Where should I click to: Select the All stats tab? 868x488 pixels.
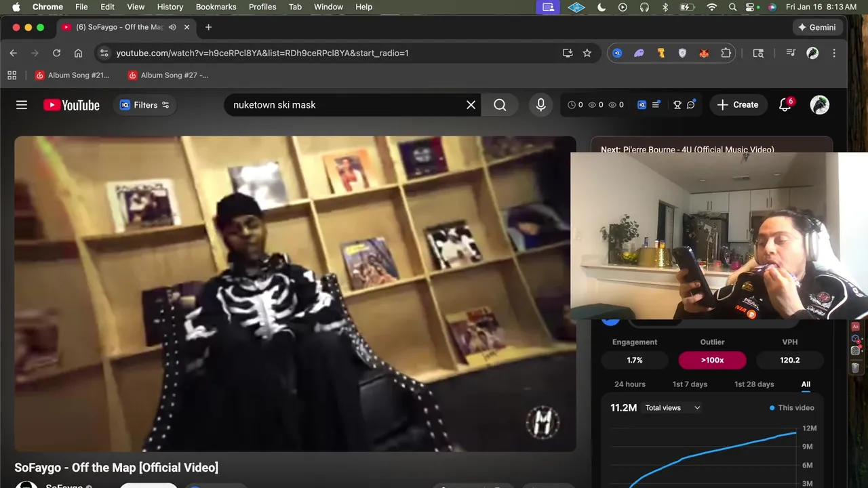[x=806, y=384]
